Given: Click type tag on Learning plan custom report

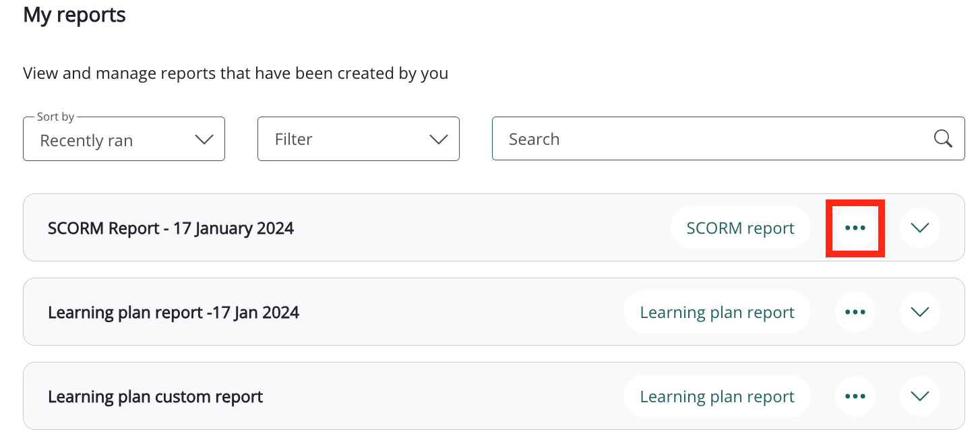Looking at the screenshot, I should click(716, 397).
